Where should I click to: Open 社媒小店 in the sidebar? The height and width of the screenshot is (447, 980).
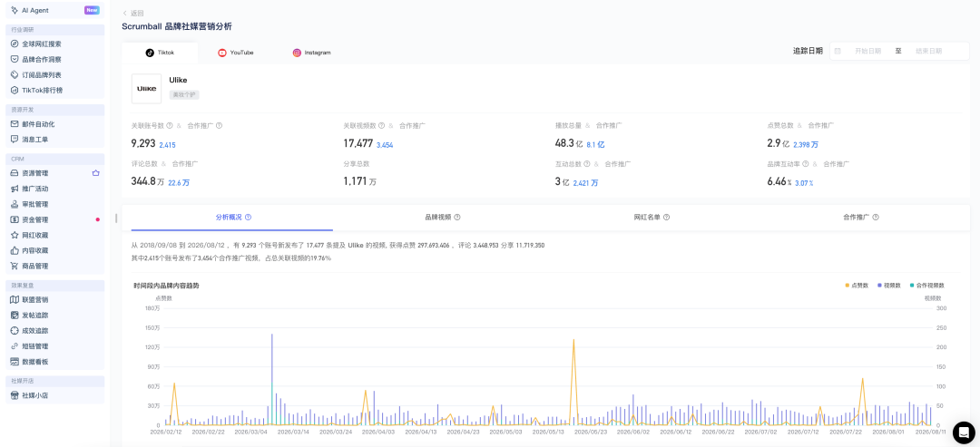pos(55,395)
